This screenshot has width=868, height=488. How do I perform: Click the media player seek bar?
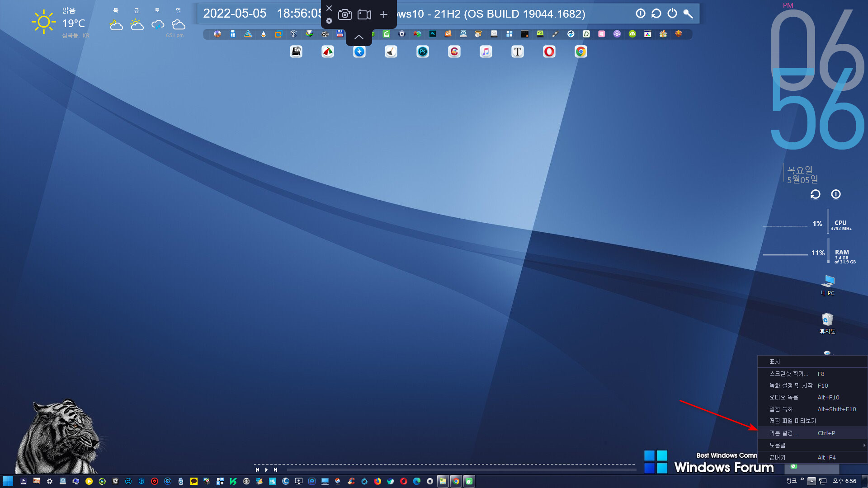pyautogui.click(x=461, y=470)
